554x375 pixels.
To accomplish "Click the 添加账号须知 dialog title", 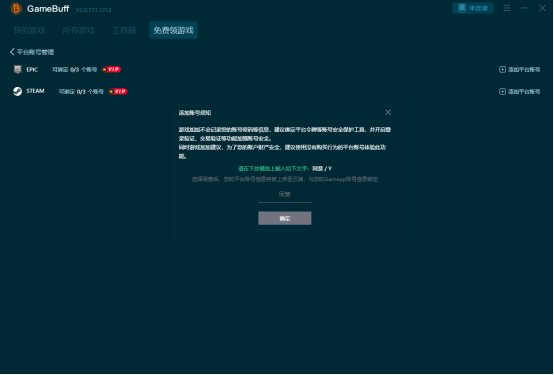I will (195, 112).
